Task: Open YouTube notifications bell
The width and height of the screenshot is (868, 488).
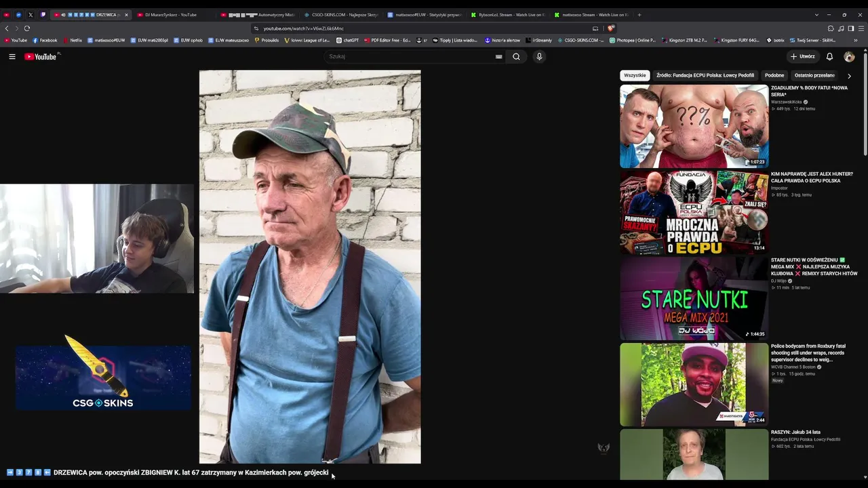Action: (829, 57)
